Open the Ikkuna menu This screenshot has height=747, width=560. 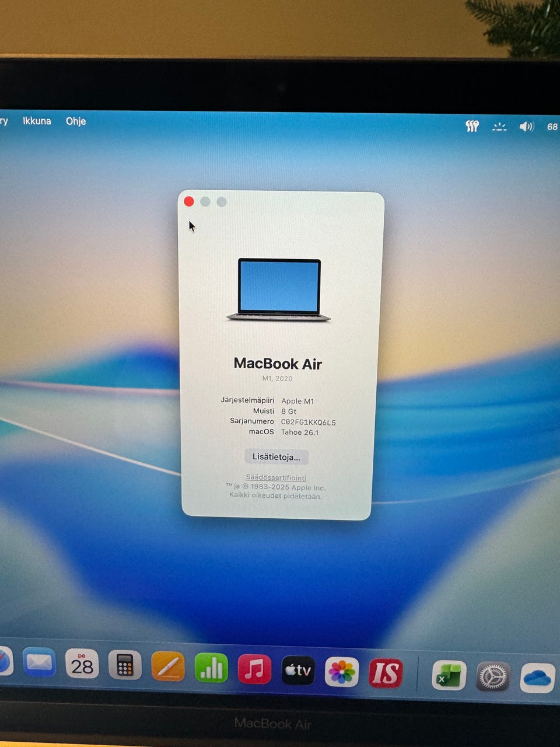point(37,121)
